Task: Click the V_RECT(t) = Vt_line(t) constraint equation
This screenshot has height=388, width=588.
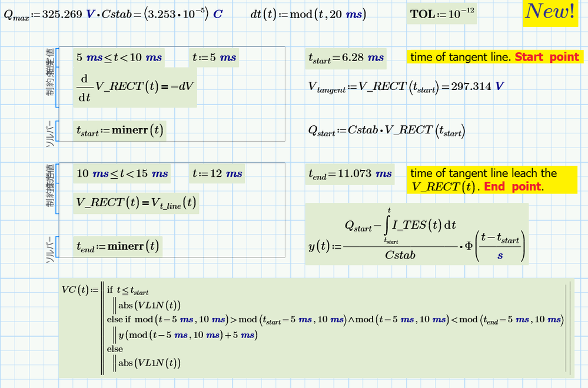Action: coord(137,203)
